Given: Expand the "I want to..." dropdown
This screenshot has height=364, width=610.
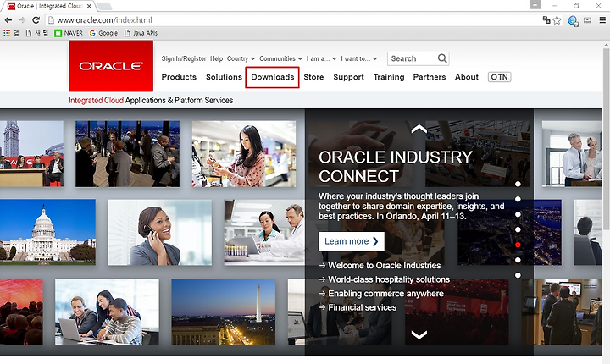Looking at the screenshot, I should (x=359, y=58).
